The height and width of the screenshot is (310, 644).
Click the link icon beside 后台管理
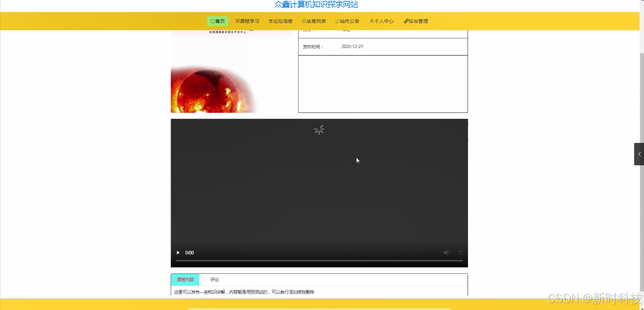406,21
